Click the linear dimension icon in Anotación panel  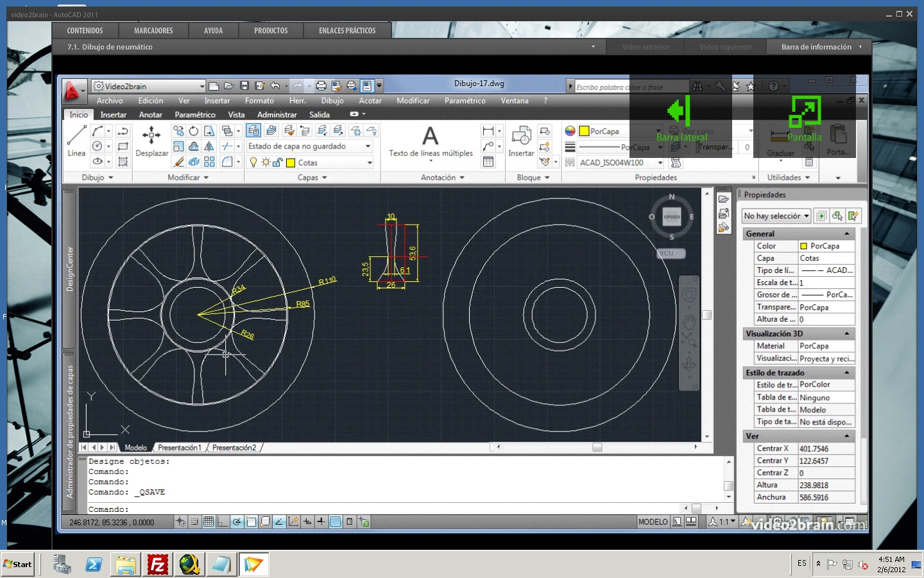click(x=488, y=130)
